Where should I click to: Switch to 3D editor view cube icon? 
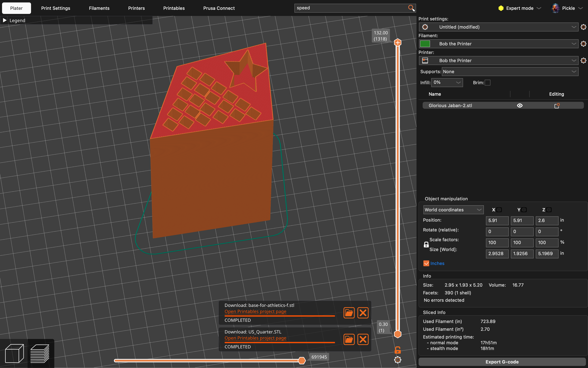(x=14, y=353)
